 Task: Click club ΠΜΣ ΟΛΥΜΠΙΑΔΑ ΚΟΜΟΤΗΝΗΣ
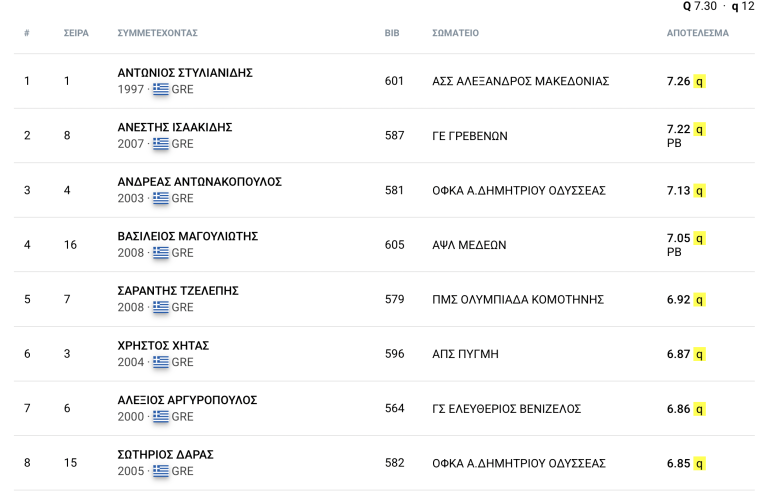click(518, 299)
